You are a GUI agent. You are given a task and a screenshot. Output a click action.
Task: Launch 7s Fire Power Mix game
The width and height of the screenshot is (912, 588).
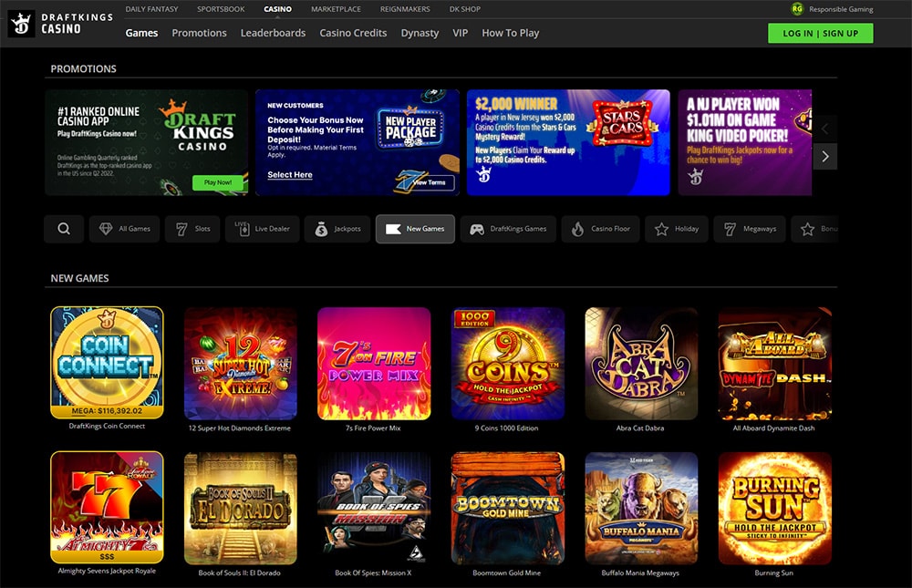[x=374, y=364]
